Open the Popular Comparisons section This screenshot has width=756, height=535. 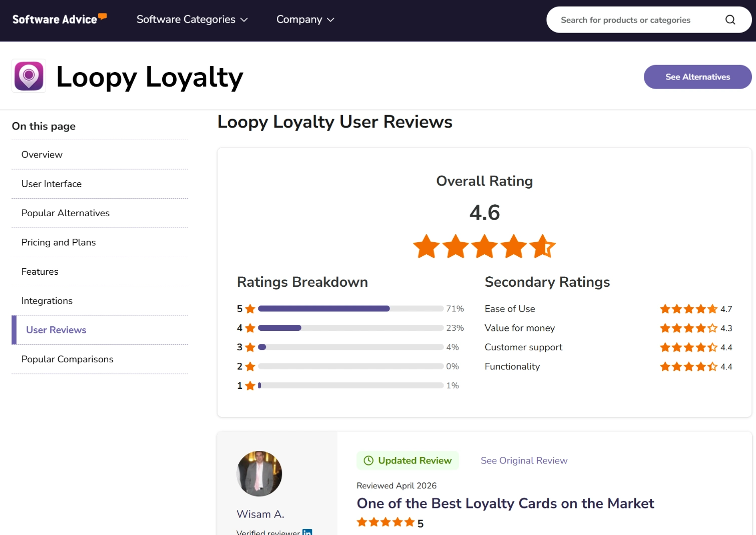[x=100, y=359]
